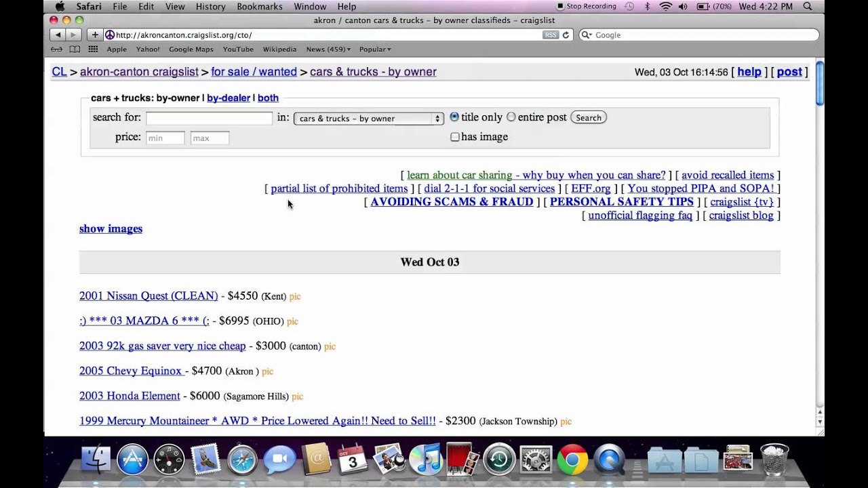868x488 pixels.
Task: Open the '2001 Nissan Quest (CLEAN)' listing
Action: (149, 296)
